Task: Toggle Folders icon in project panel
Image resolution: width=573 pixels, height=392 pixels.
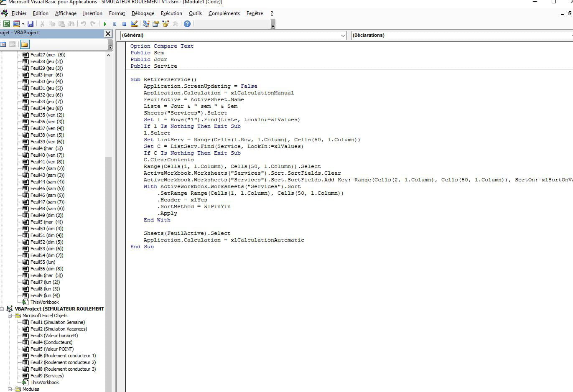Action: click(25, 44)
